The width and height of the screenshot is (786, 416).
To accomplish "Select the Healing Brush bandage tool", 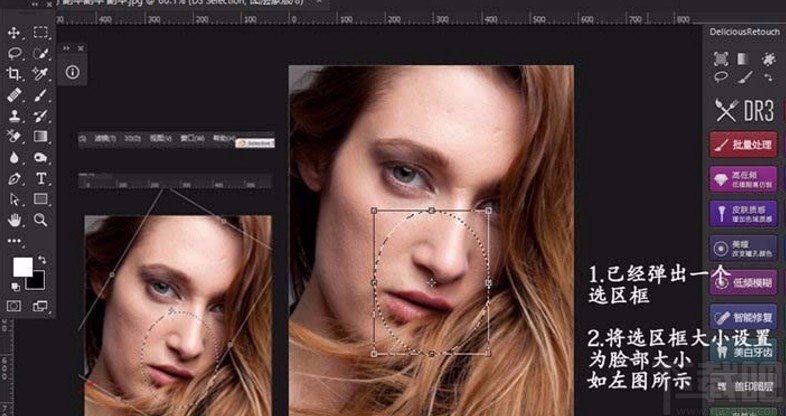I will coord(14,95).
